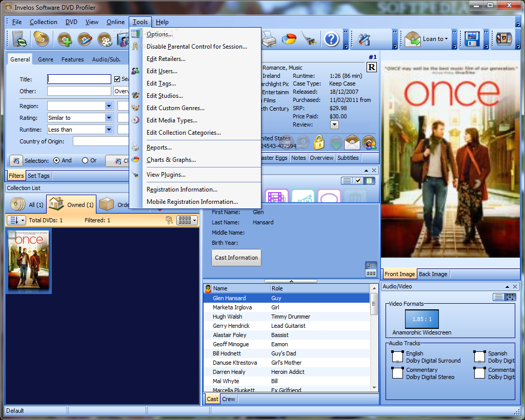Click the floppy disk save layout icon

coord(472,39)
